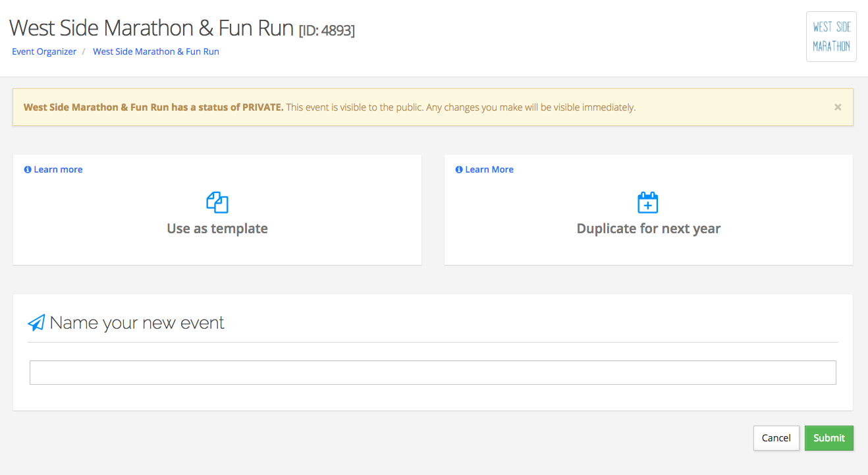Image resolution: width=868 pixels, height=475 pixels.
Task: Click the Cancel button
Action: [776, 438]
